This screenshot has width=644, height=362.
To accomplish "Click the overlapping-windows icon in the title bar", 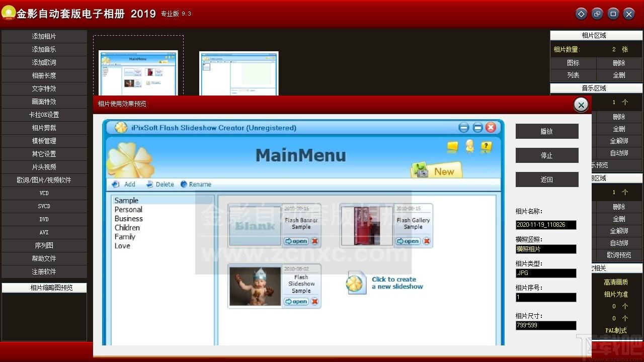I will (x=597, y=14).
